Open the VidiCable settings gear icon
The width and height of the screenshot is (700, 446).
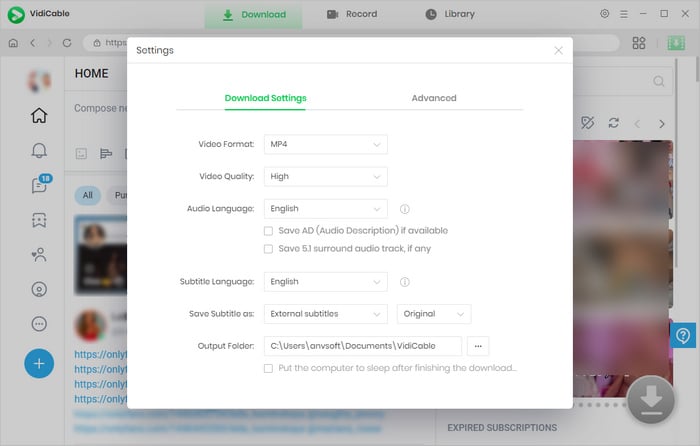tap(604, 14)
